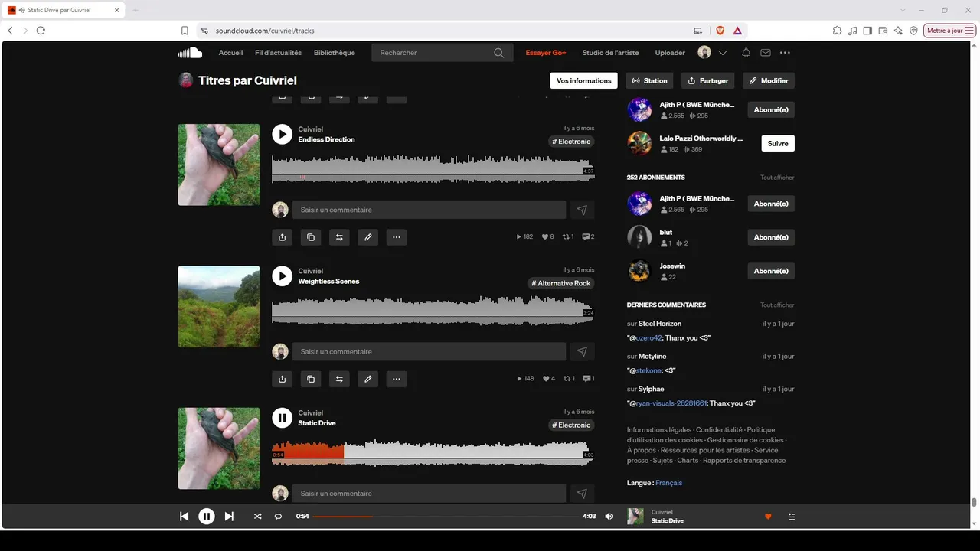
Task: Toggle repost on Weightless Scenes
Action: pyautogui.click(x=339, y=379)
